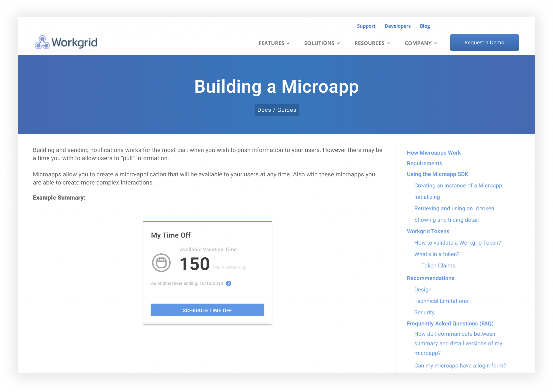Select Retrieving and using an id token
This screenshot has height=392, width=553.
[454, 208]
